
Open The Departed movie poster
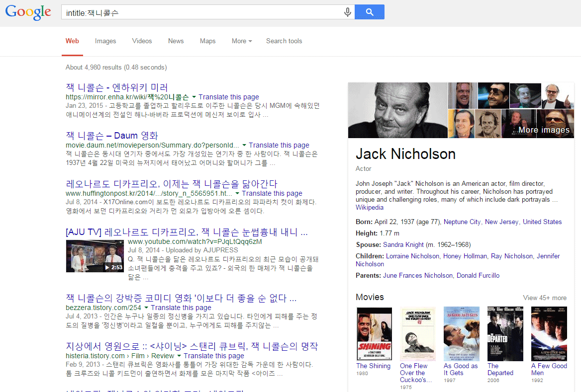505,334
